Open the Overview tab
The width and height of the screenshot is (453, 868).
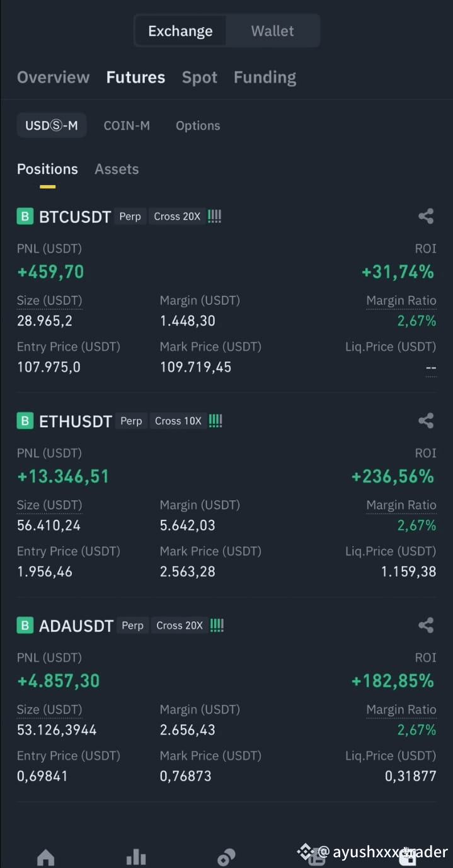(x=54, y=77)
